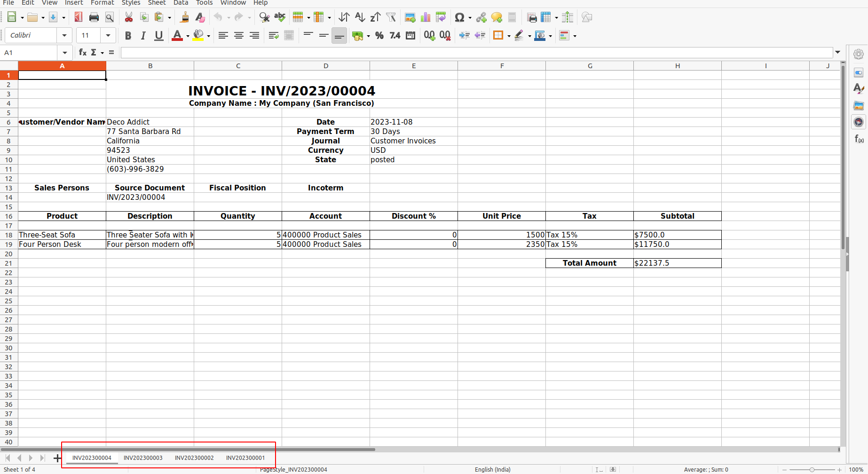Click the Sort Ascending icon
Viewport: 868px width, 474px height.
point(360,17)
